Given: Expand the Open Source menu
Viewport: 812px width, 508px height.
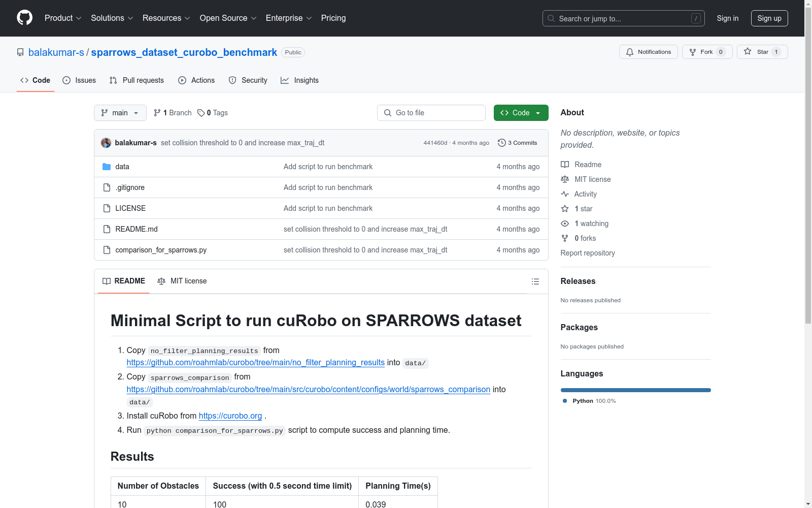Looking at the screenshot, I should click(228, 18).
